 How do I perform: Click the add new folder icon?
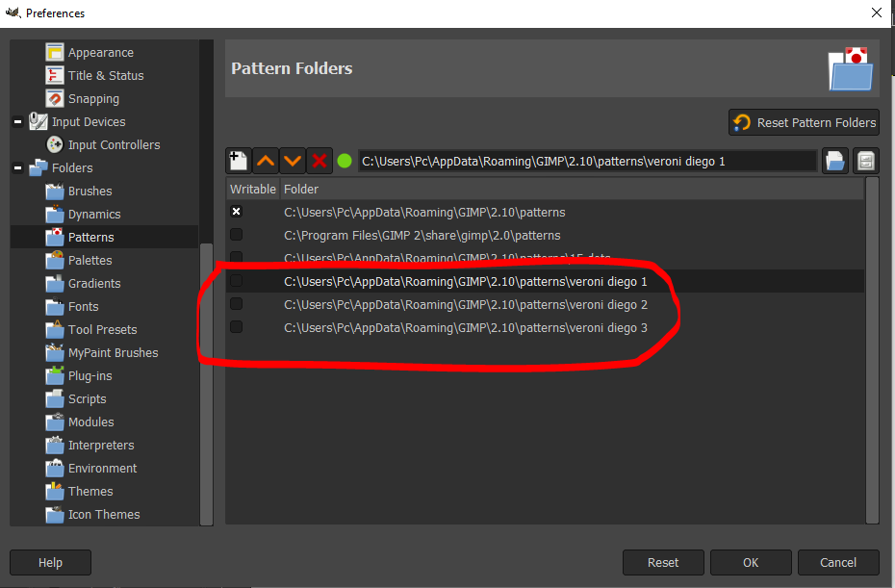(238, 161)
